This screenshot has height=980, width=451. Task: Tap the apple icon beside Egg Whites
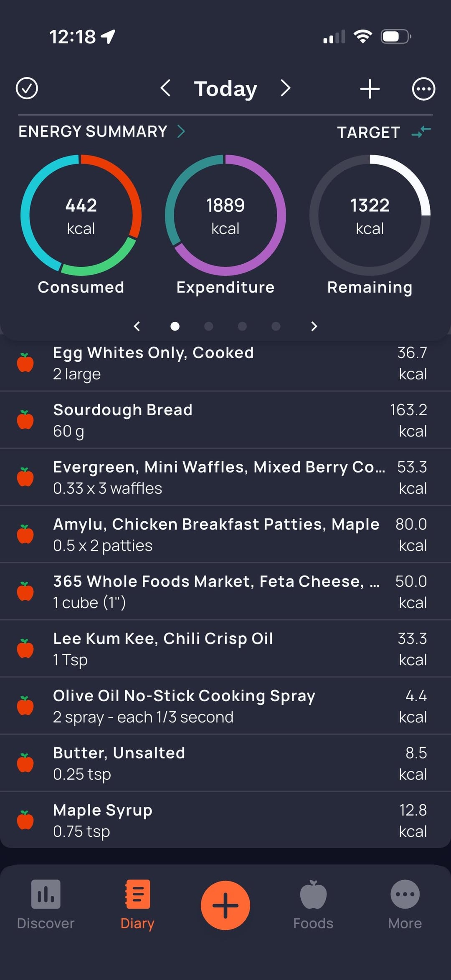(25, 363)
